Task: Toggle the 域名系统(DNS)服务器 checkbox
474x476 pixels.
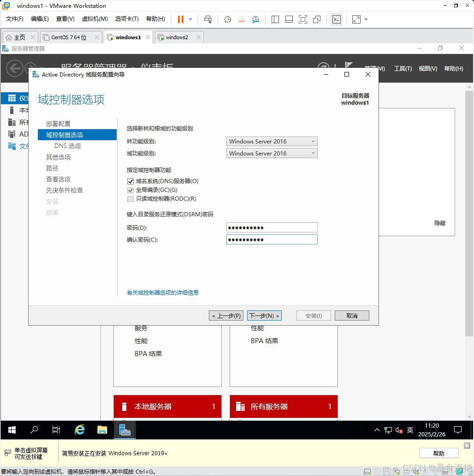Action: (x=130, y=182)
